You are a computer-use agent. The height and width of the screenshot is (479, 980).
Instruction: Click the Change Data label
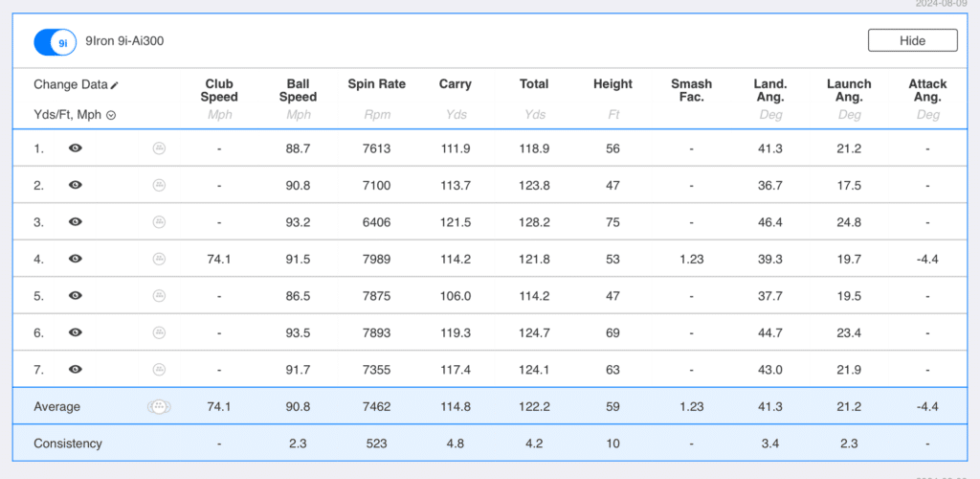click(70, 84)
